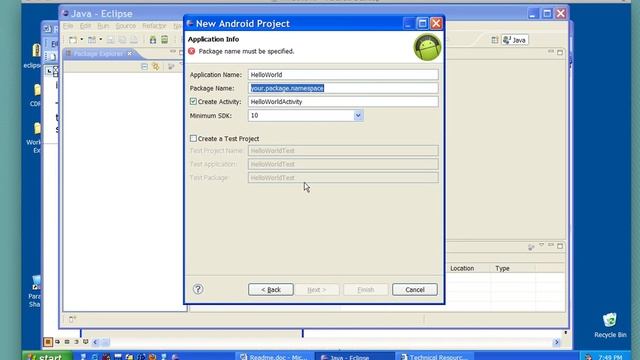
Task: Click the Open Perspective icon beside Java
Action: coord(495,40)
